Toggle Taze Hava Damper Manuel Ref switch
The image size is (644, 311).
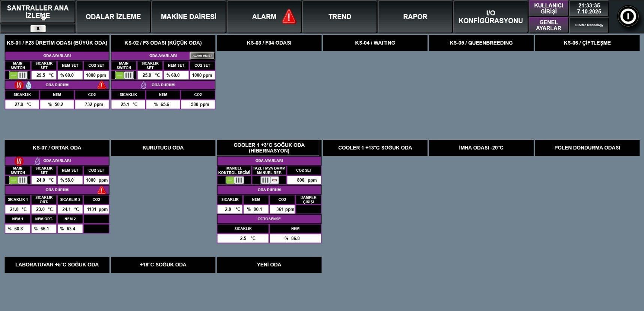pyautogui.click(x=269, y=180)
